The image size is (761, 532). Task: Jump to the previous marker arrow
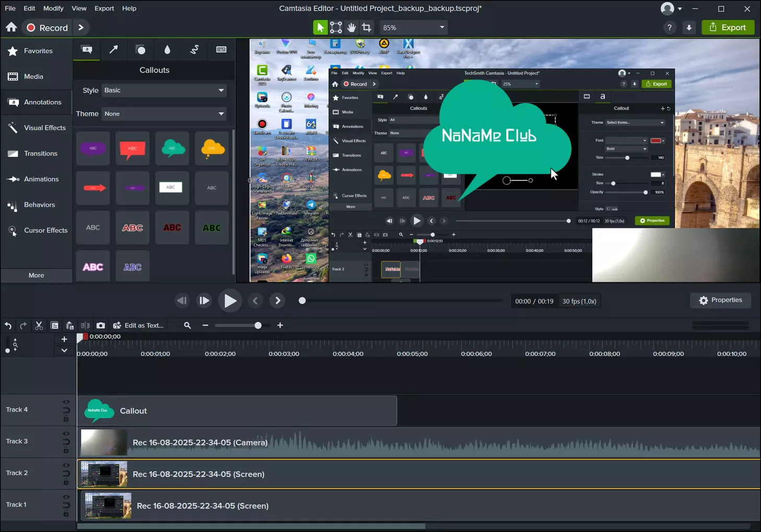pyautogui.click(x=255, y=300)
